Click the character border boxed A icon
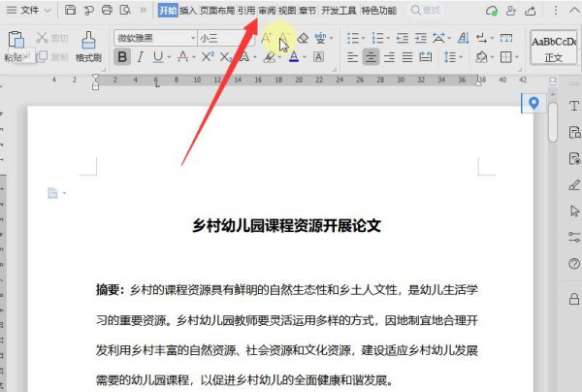582x392 pixels. (318, 57)
